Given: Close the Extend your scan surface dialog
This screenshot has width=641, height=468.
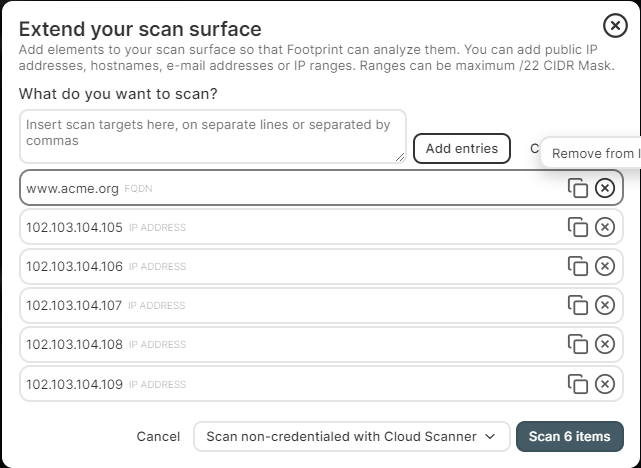Looking at the screenshot, I should pos(615,26).
